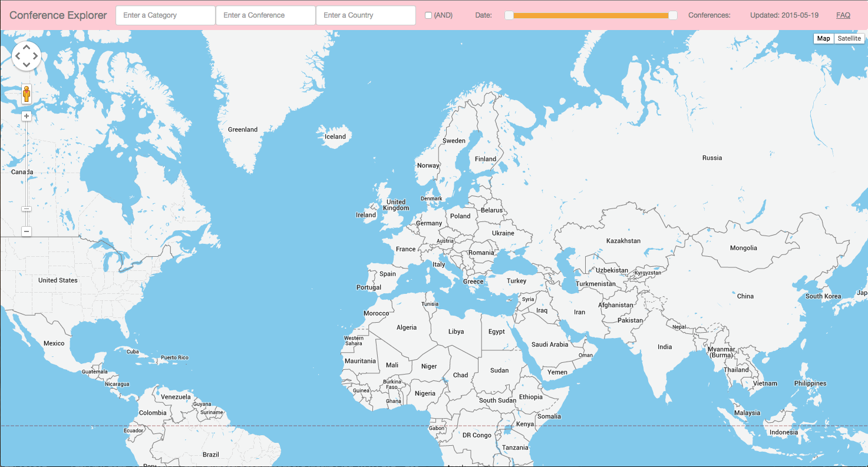Switch to the Satellite view tab
Image resolution: width=868 pixels, height=467 pixels.
(x=849, y=38)
